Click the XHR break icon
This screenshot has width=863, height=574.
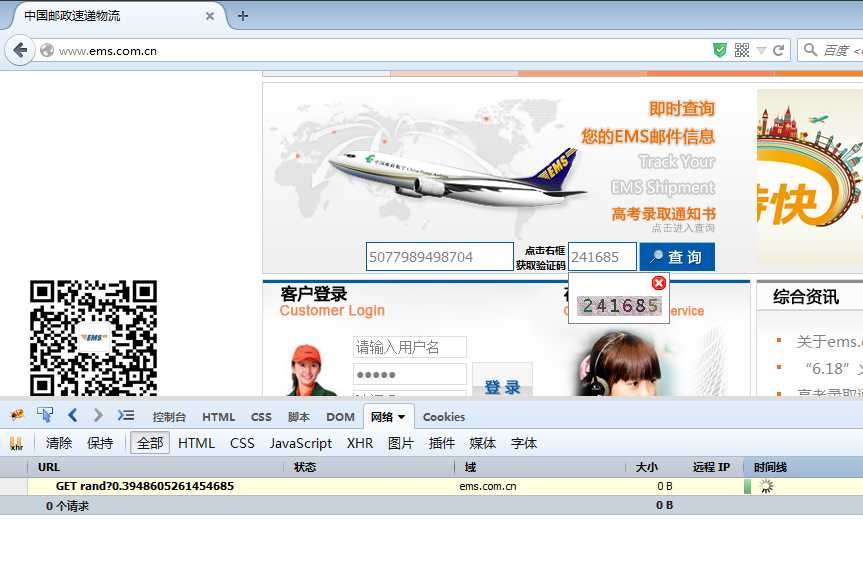(x=17, y=443)
